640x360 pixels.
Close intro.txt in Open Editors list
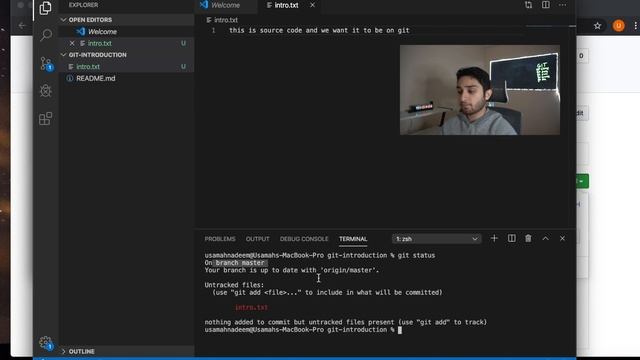[x=72, y=43]
